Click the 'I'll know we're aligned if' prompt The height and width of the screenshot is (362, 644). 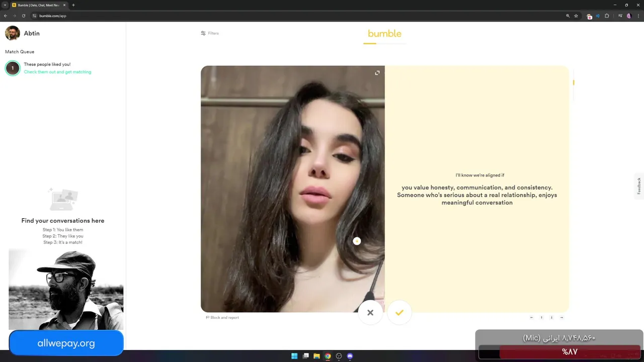click(480, 175)
